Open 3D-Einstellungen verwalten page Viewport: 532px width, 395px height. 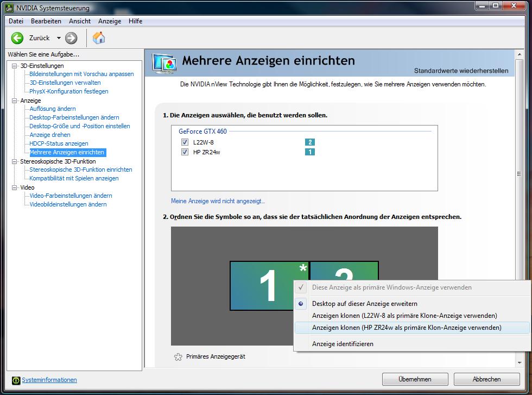(65, 83)
